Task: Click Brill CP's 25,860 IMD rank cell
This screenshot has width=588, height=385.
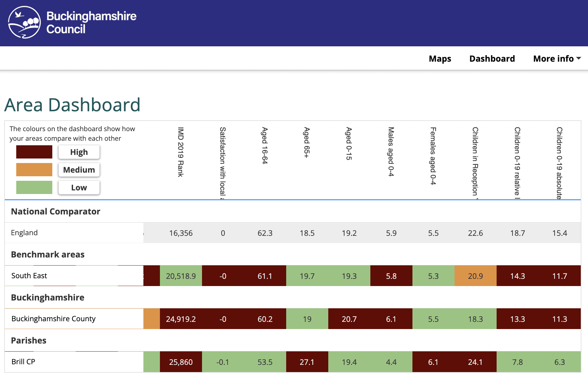Action: click(181, 362)
